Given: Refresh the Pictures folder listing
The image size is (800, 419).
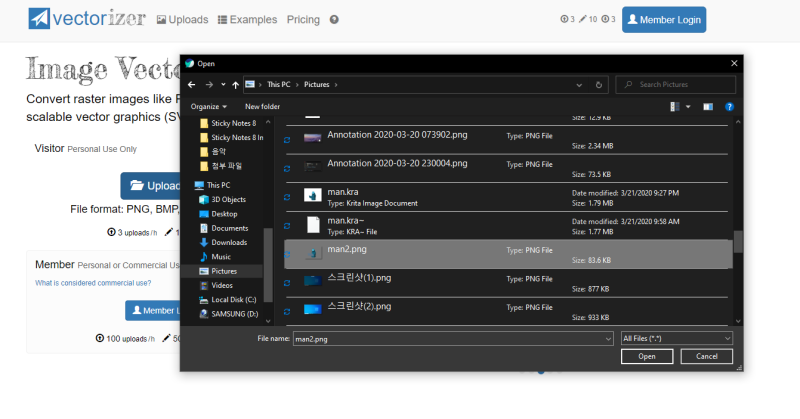Looking at the screenshot, I should click(x=599, y=85).
